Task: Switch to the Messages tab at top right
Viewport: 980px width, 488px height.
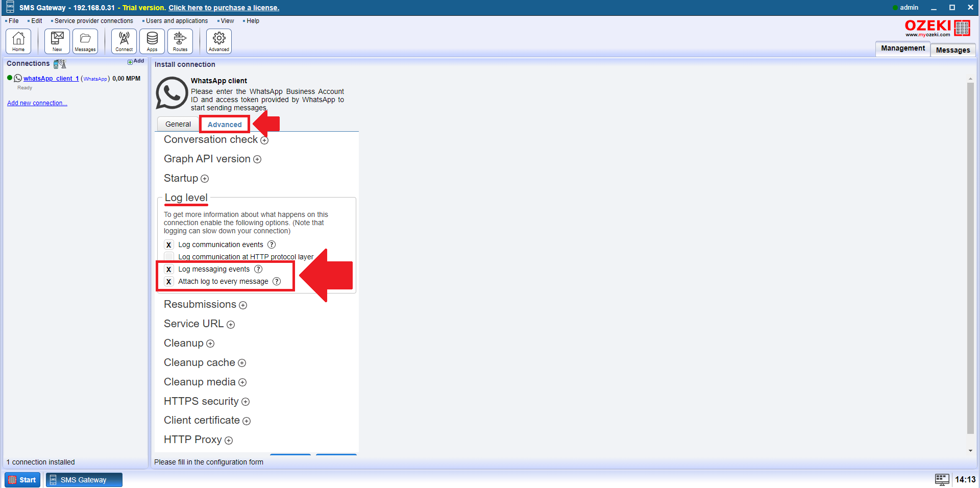Action: (953, 50)
